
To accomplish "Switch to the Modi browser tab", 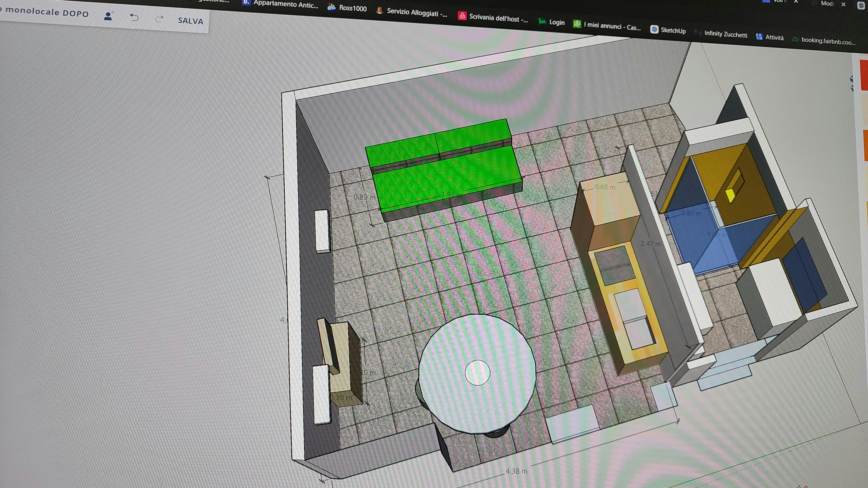I will pos(827,3).
